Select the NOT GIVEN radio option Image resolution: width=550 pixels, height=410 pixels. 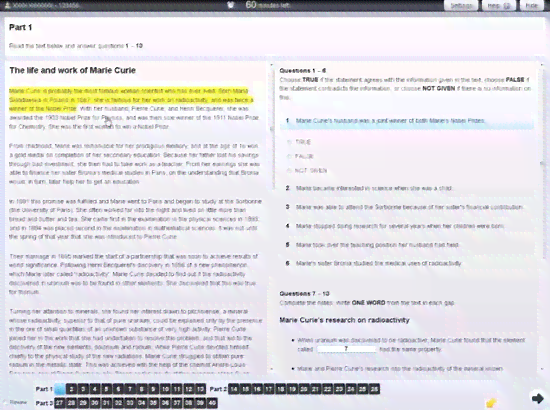pos(290,171)
